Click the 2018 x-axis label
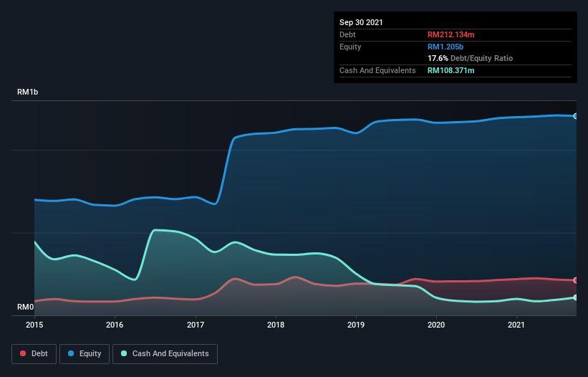 coord(276,325)
